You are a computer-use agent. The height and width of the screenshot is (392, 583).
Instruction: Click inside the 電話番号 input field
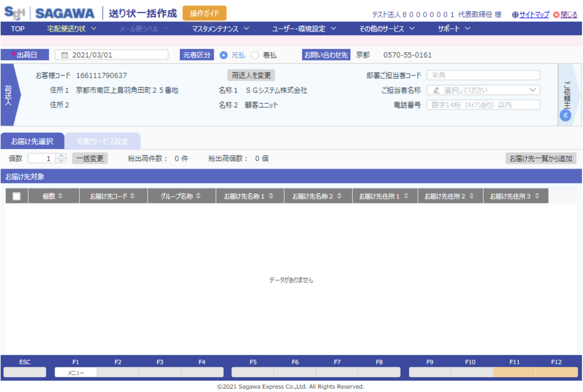click(483, 105)
